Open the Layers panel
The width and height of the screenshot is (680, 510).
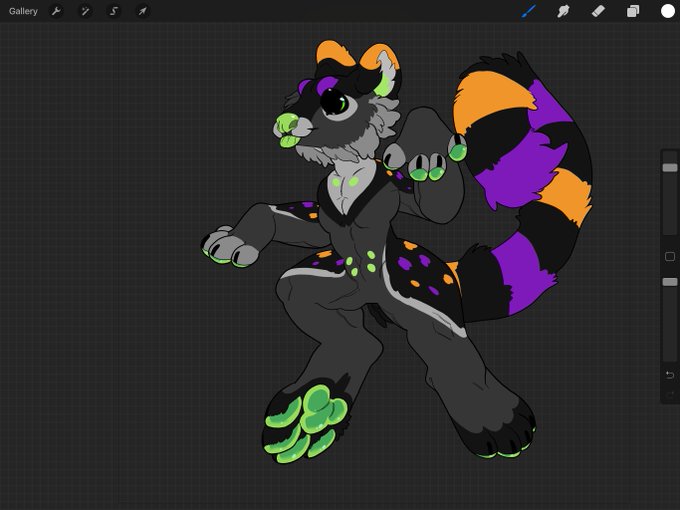click(x=633, y=11)
